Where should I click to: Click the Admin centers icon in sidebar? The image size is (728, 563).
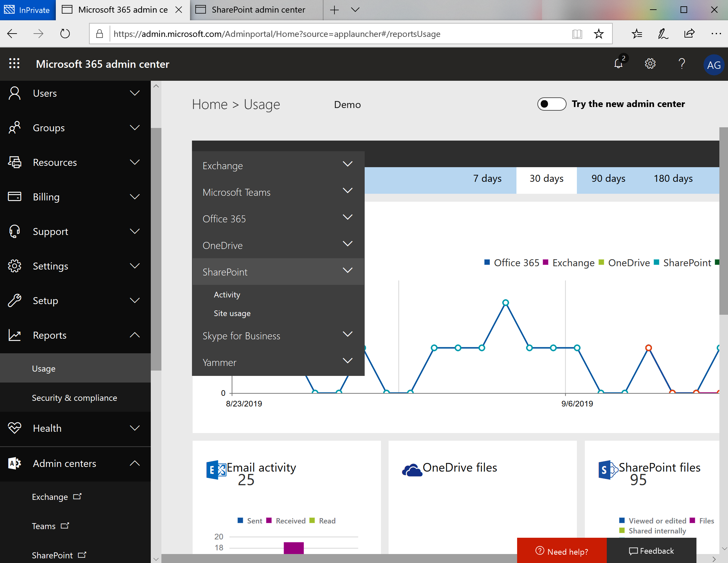pos(15,463)
